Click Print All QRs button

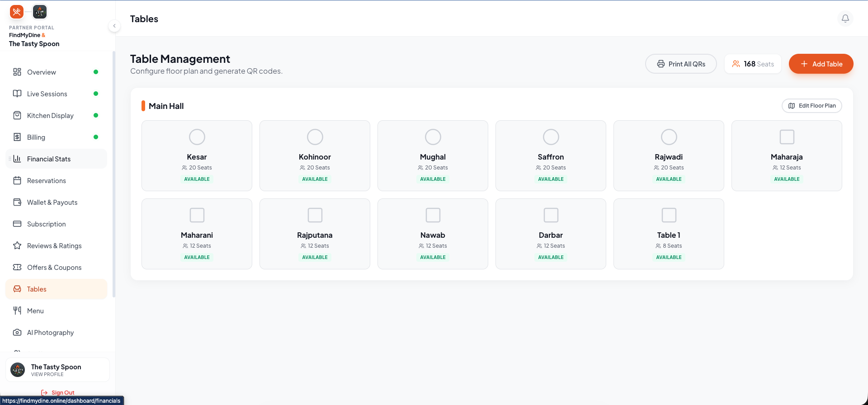tap(681, 64)
